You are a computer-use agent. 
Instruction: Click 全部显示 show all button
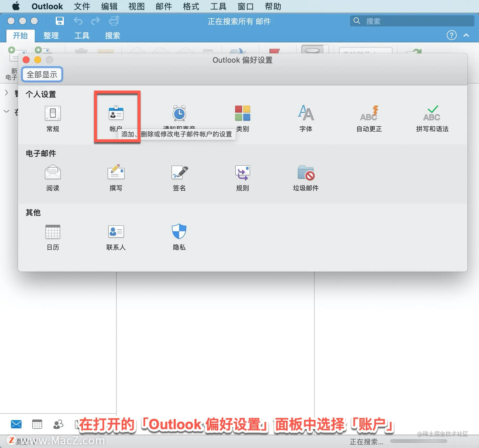tap(42, 74)
